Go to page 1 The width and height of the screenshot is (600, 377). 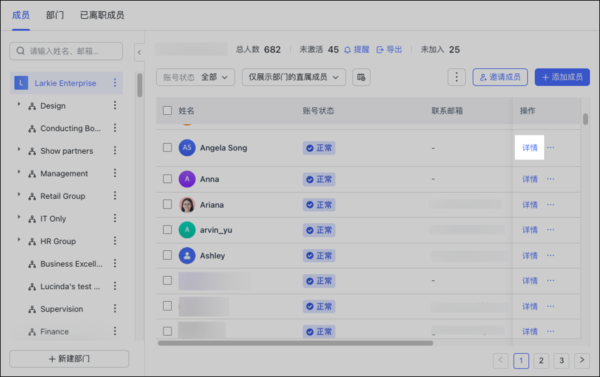pyautogui.click(x=521, y=361)
